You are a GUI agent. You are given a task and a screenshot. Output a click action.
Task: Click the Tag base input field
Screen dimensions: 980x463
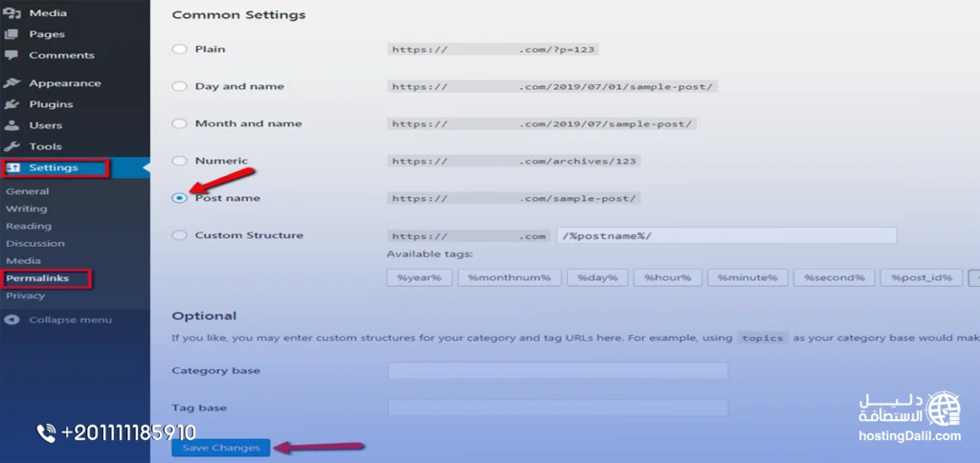coord(558,408)
